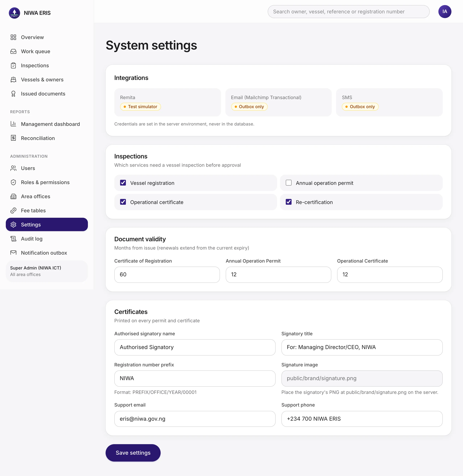Edit the Signatory title field
The image size is (463, 476).
(x=362, y=347)
